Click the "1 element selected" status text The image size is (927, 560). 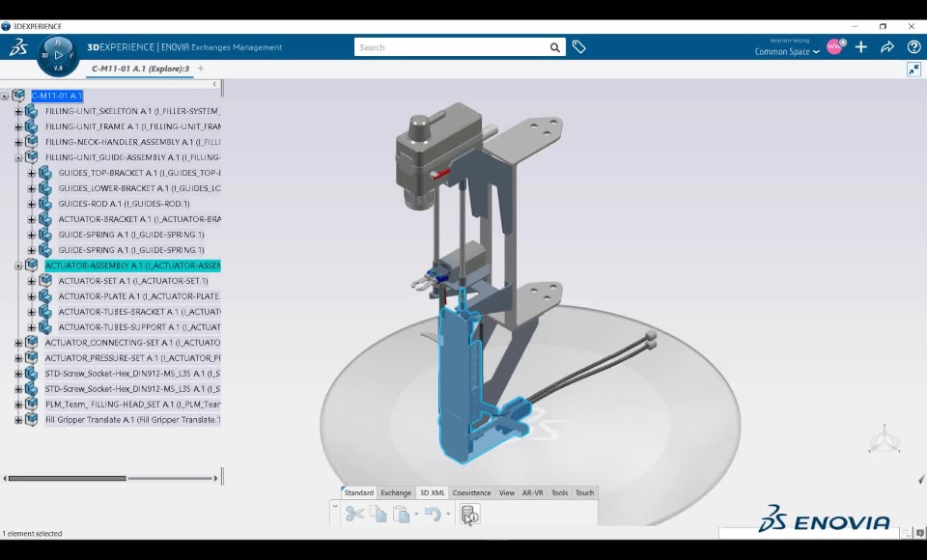tap(32, 533)
